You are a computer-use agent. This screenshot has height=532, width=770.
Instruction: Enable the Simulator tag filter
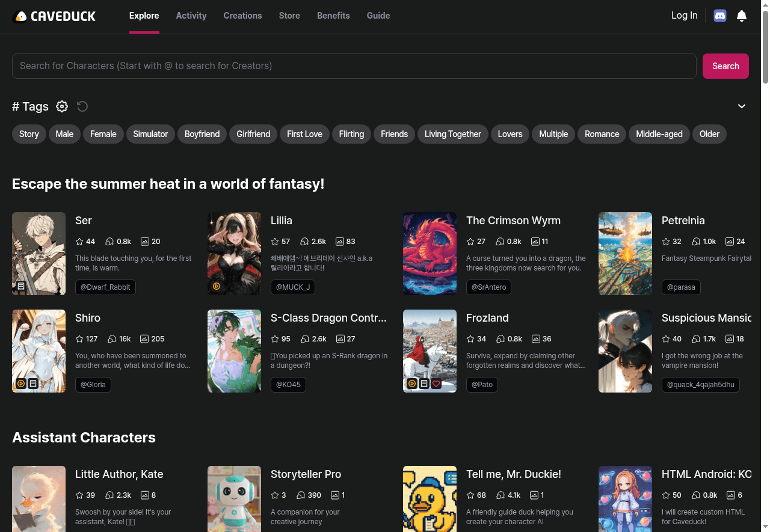coord(150,134)
